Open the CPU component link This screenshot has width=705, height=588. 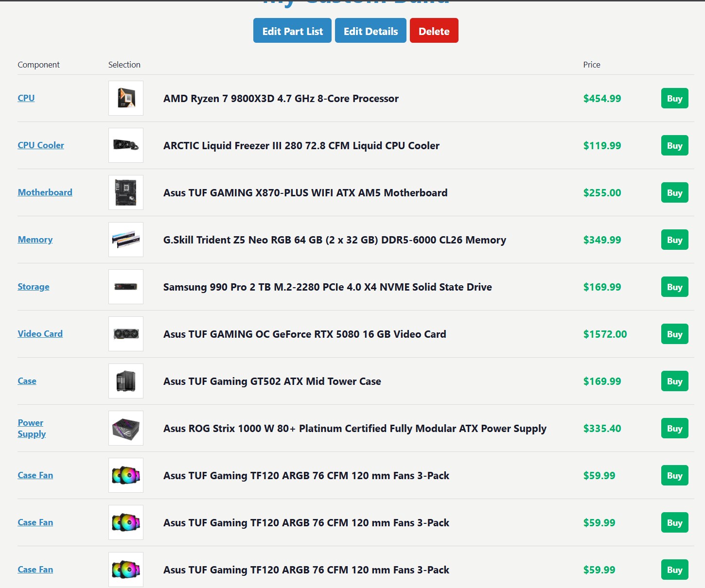tap(26, 98)
